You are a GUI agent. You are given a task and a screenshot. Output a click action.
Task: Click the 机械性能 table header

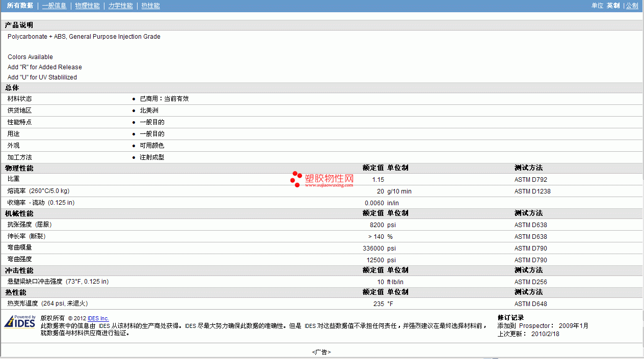[19, 213]
